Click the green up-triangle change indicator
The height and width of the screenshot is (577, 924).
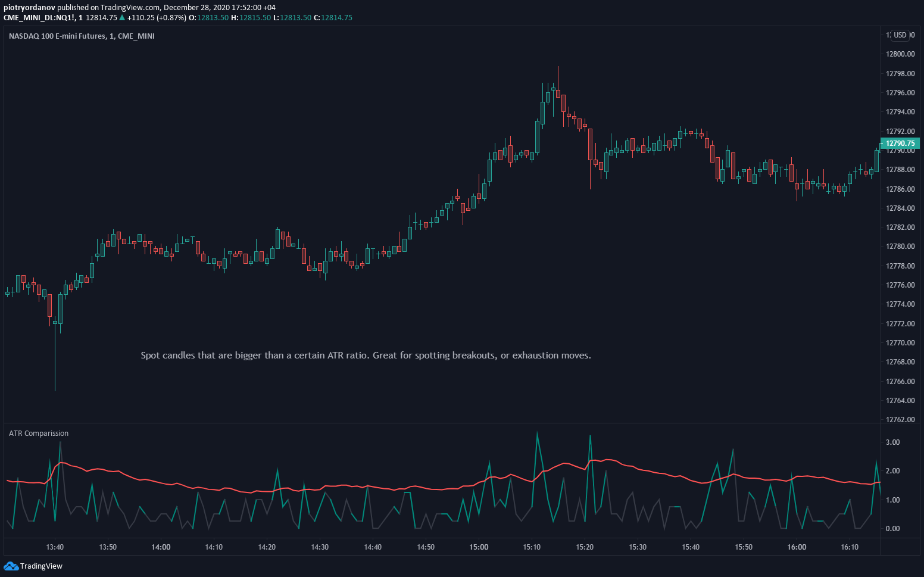click(x=122, y=17)
